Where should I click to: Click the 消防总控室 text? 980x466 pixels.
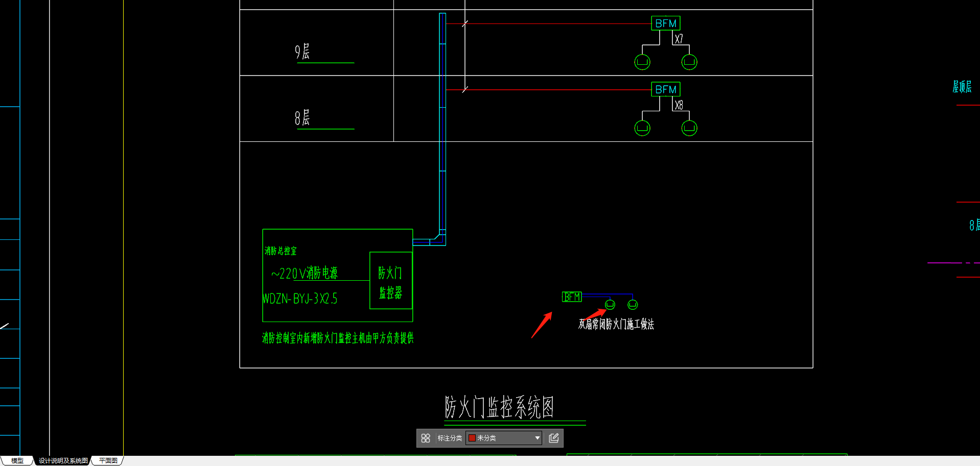coord(281,251)
